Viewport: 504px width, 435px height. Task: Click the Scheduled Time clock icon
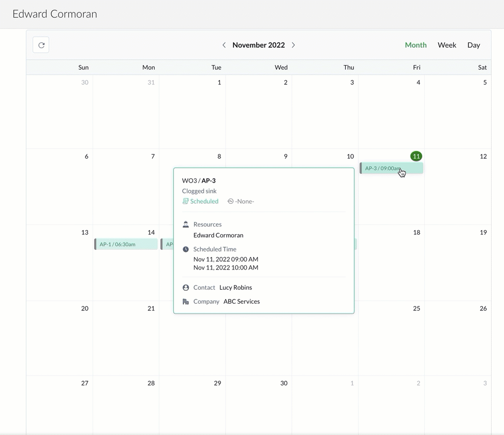[186, 249]
